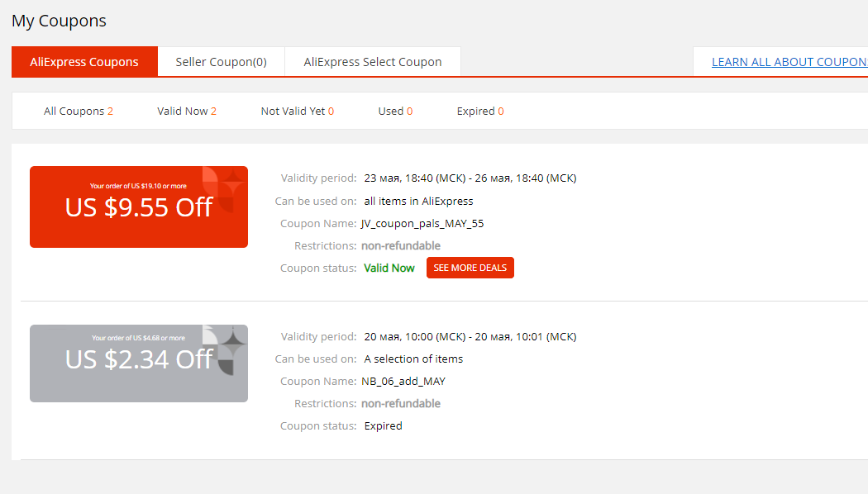Filter coupons by Used
Viewport: 868px width, 494px height.
coord(395,112)
